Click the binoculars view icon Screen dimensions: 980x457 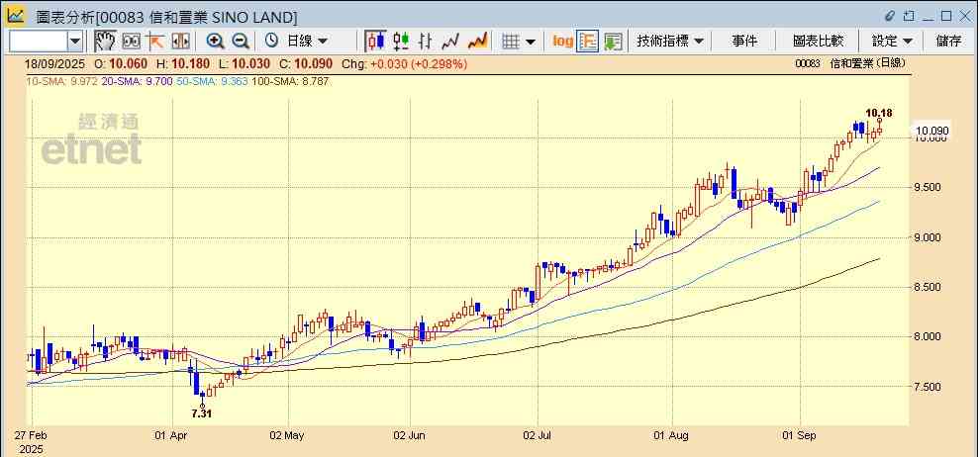132,42
